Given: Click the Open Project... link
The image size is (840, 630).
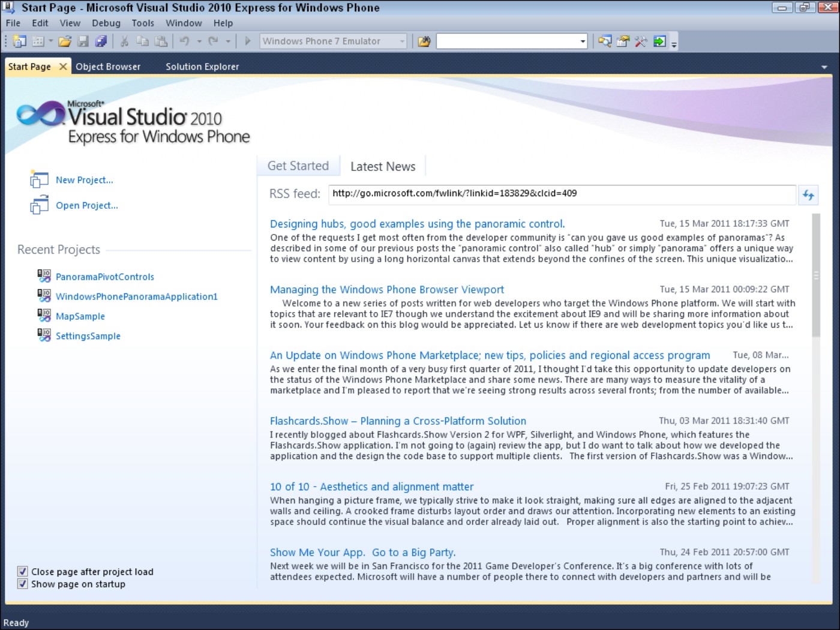Looking at the screenshot, I should [x=87, y=205].
